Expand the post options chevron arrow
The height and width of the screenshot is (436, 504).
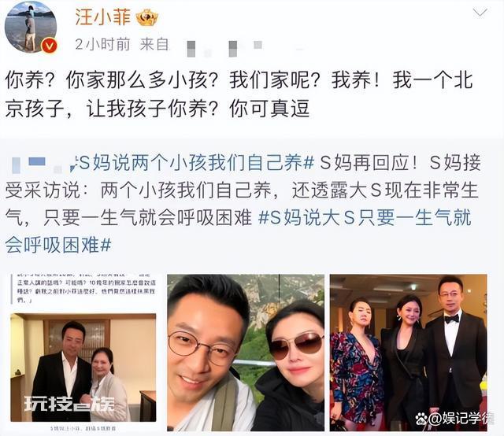coord(480,13)
